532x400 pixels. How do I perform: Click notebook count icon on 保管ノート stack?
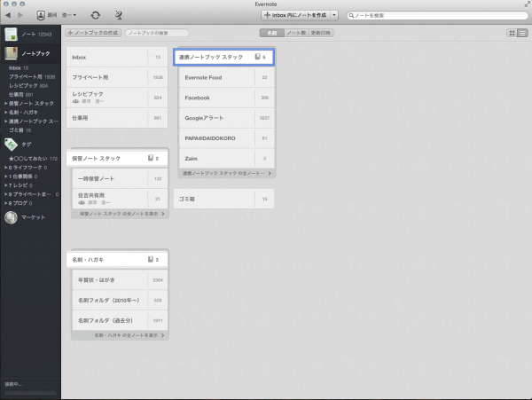(x=151, y=158)
